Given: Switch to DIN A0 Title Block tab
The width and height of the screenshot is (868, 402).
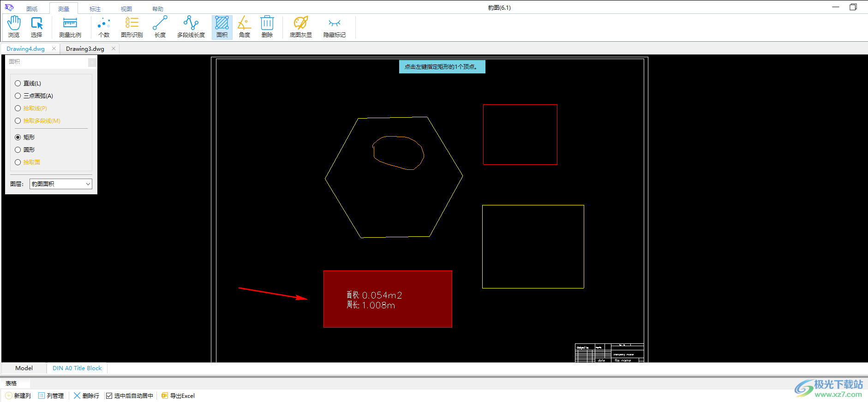Looking at the screenshot, I should pyautogui.click(x=77, y=368).
